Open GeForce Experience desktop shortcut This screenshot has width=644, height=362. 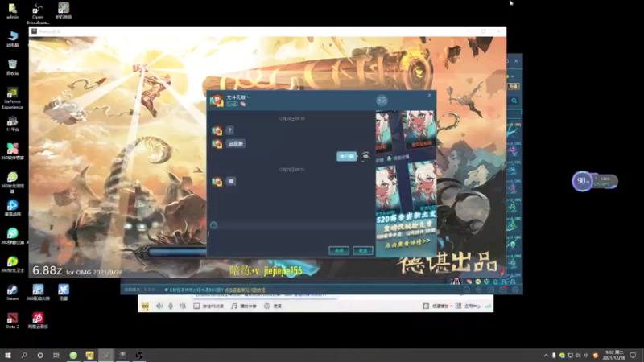12,98
